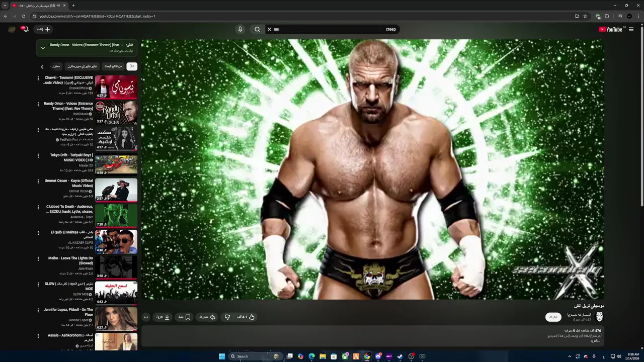Open options for Meiko Leave The Lights On
This screenshot has width=644, height=362.
[38, 258]
